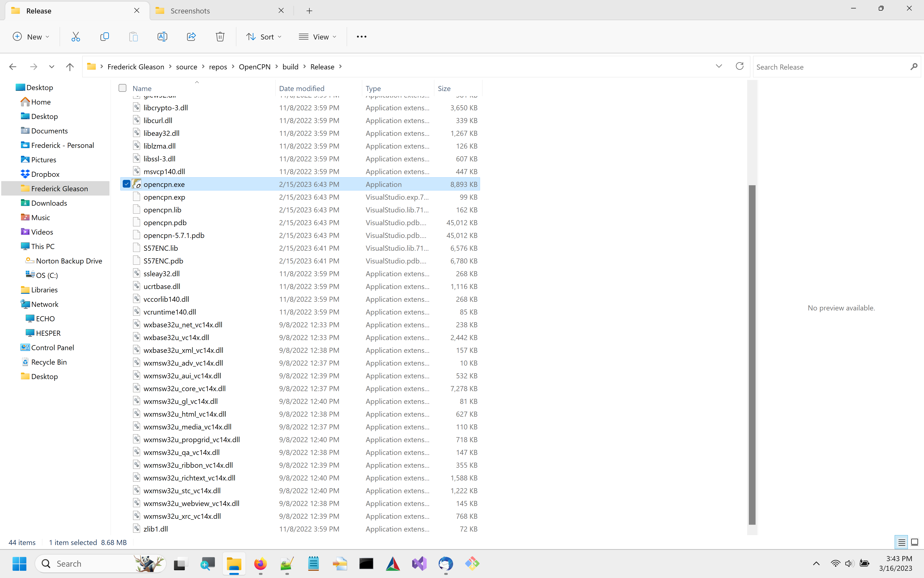924x578 pixels.
Task: Open the View dropdown
Action: click(x=318, y=37)
